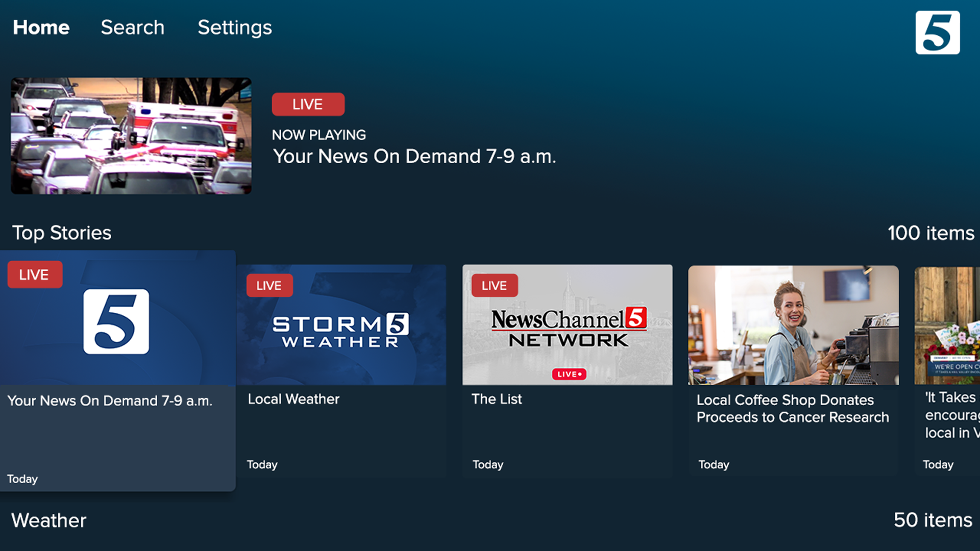The width and height of the screenshot is (980, 551).
Task: Open the Search screen
Action: (132, 28)
